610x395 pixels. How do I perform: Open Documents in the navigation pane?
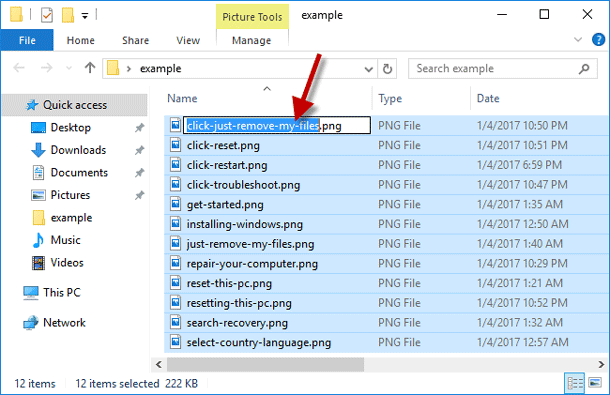[79, 172]
